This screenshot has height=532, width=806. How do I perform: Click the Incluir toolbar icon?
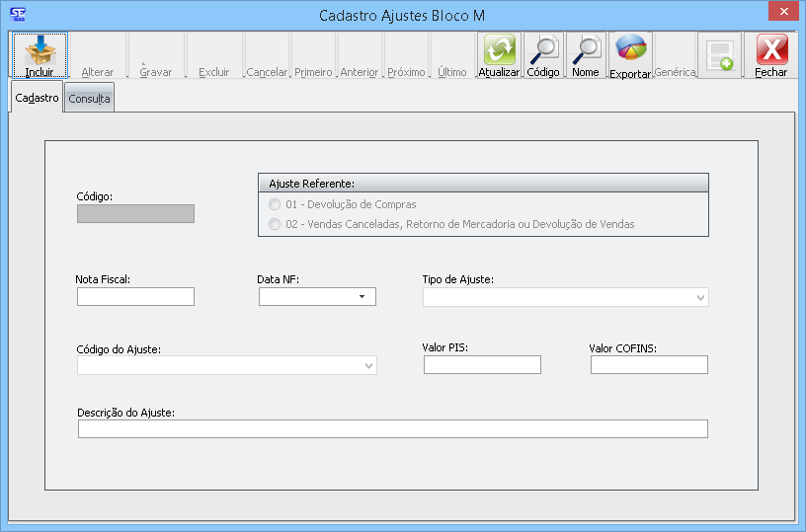(40, 49)
